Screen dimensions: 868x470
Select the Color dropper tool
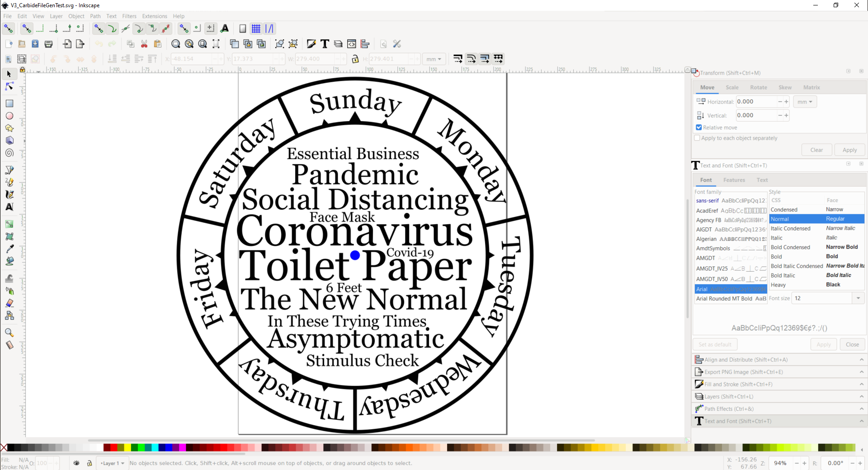9,248
